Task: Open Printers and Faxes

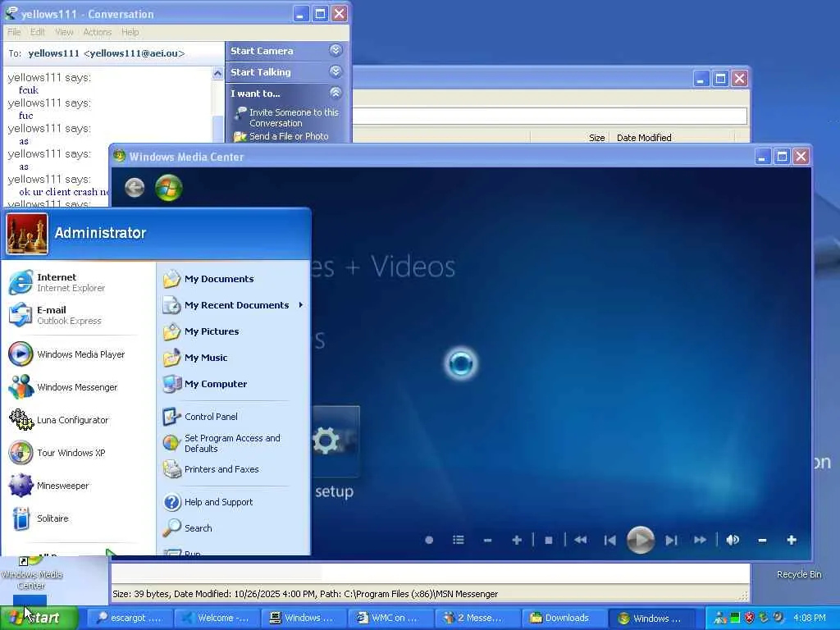Action: pos(211,469)
